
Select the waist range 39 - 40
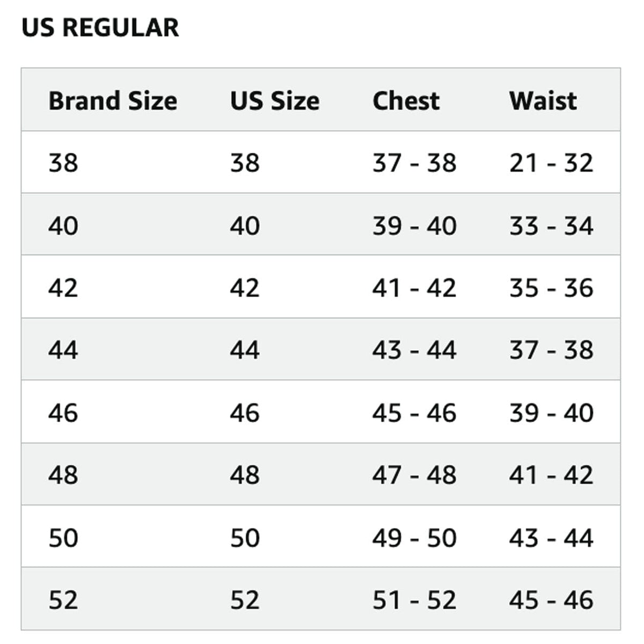551,413
